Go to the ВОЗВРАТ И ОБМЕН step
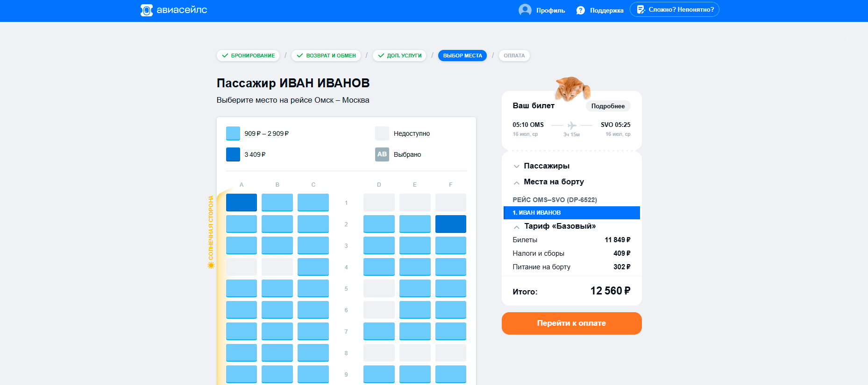Image resolution: width=868 pixels, height=385 pixels. (326, 56)
